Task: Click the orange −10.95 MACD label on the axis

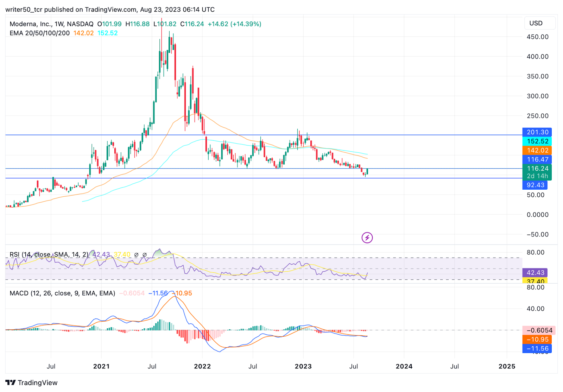Action: [x=537, y=340]
